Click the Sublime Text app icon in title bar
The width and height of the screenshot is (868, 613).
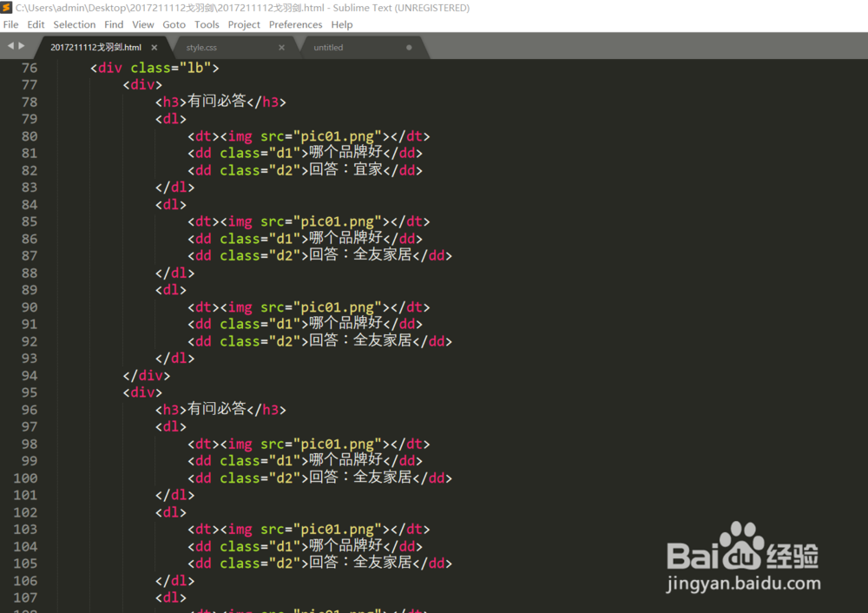(x=6, y=8)
